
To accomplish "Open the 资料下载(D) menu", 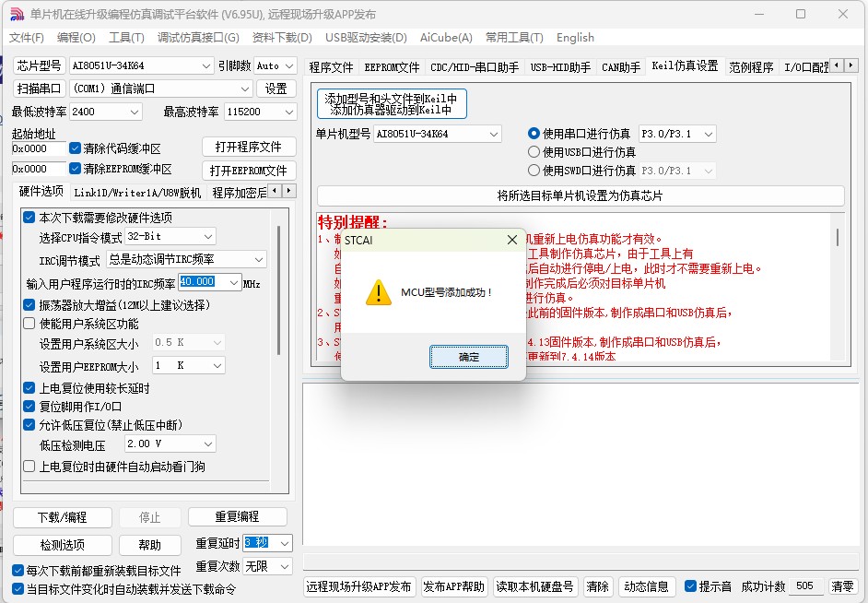I will click(x=282, y=38).
